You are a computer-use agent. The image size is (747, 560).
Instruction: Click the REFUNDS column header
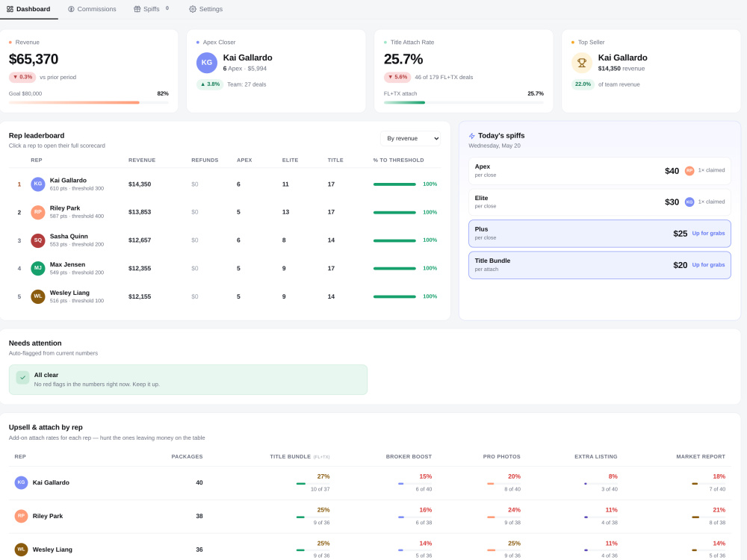point(205,160)
